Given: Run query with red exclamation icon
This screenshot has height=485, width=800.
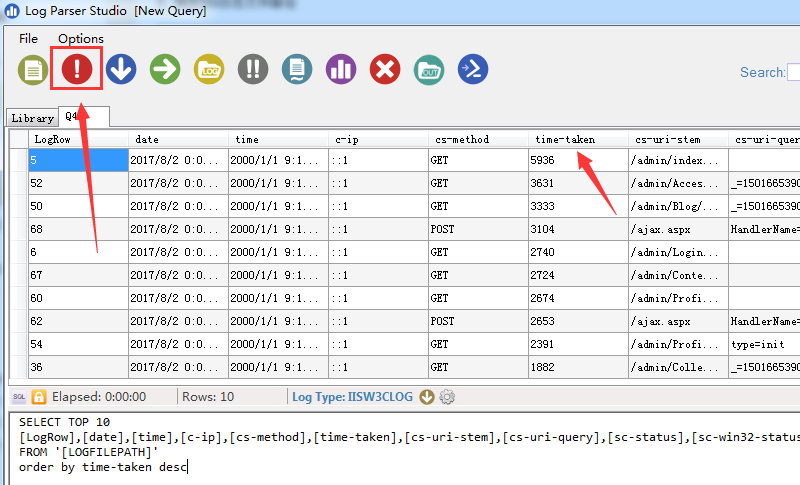Looking at the screenshot, I should point(78,69).
